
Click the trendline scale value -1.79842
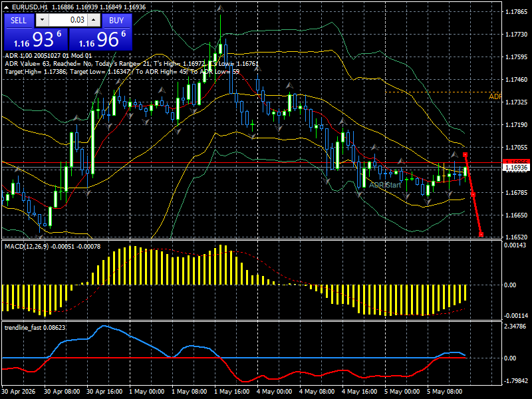[516, 380]
